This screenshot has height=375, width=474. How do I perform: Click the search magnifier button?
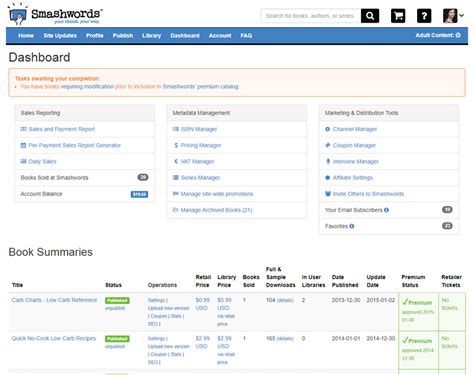tap(370, 16)
